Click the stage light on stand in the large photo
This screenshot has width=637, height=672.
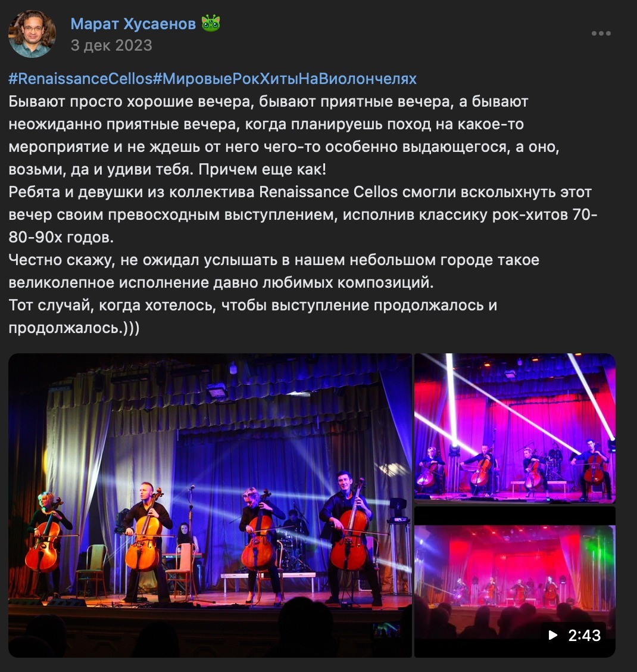[x=398, y=545]
